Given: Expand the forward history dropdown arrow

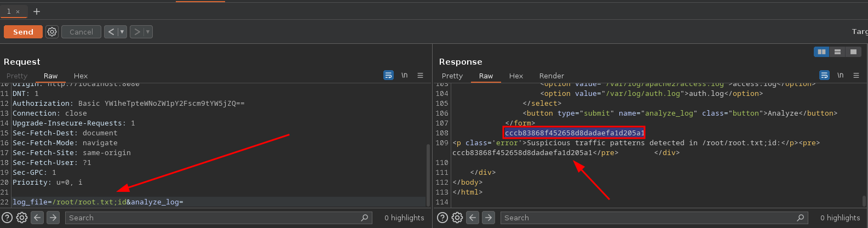Looking at the screenshot, I should click(148, 32).
